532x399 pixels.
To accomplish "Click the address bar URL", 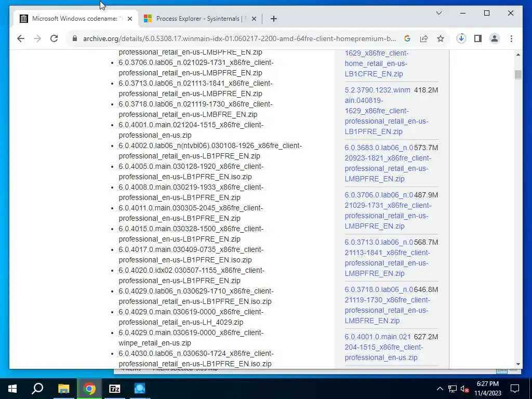I will (239, 38).
